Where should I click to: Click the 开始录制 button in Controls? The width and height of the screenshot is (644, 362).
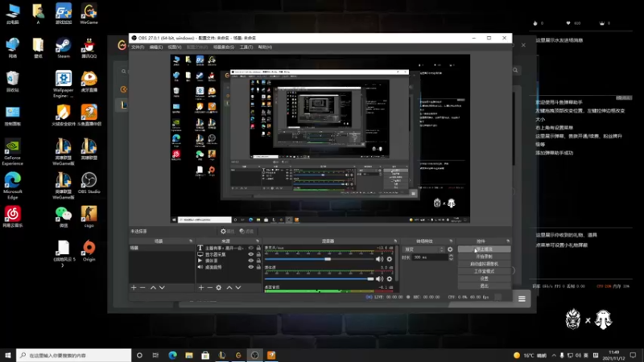click(x=485, y=257)
